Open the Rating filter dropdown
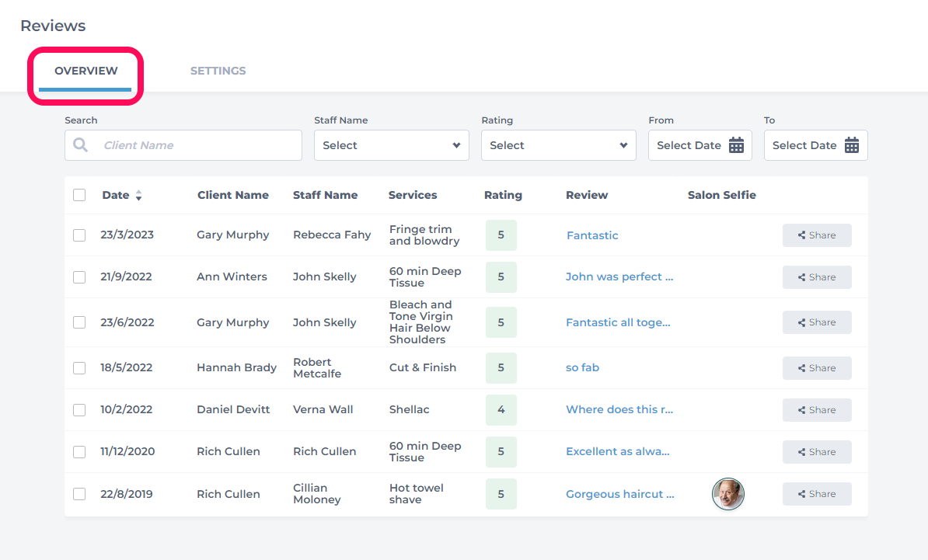This screenshot has width=928, height=560. 558,145
